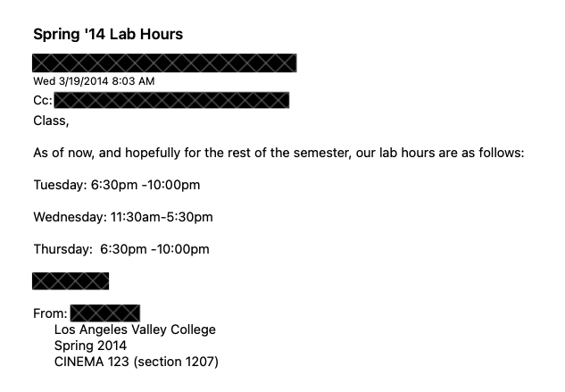Click the redacted name beside "From:"
Viewport: 565px width, 392px height.
tap(105, 313)
